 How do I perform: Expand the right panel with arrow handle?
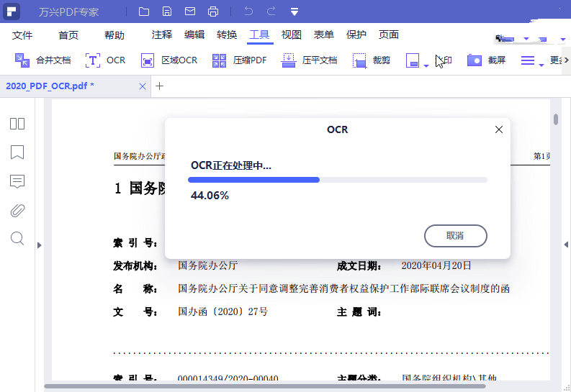565,245
